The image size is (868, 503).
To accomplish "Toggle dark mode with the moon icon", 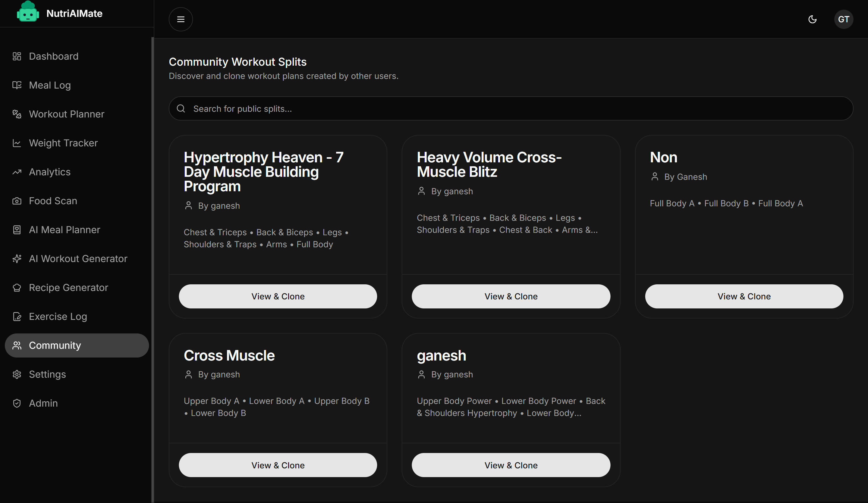I will click(812, 19).
